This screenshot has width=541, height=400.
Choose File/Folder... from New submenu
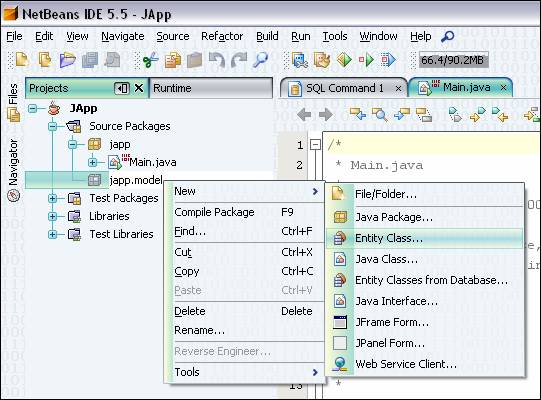click(424, 194)
